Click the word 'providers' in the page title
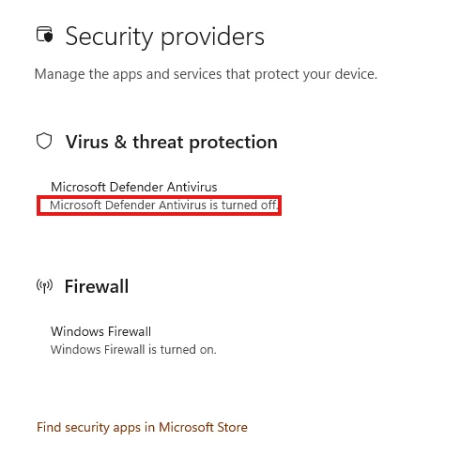476x472 pixels. pos(212,38)
